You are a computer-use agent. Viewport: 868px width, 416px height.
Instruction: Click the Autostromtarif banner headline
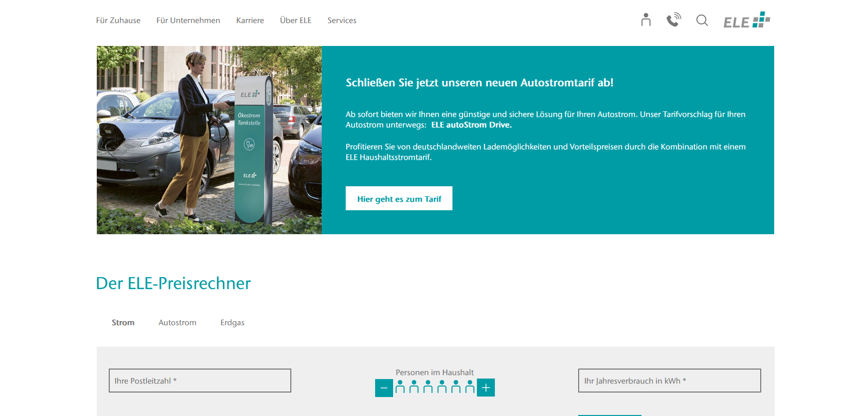pyautogui.click(x=479, y=82)
